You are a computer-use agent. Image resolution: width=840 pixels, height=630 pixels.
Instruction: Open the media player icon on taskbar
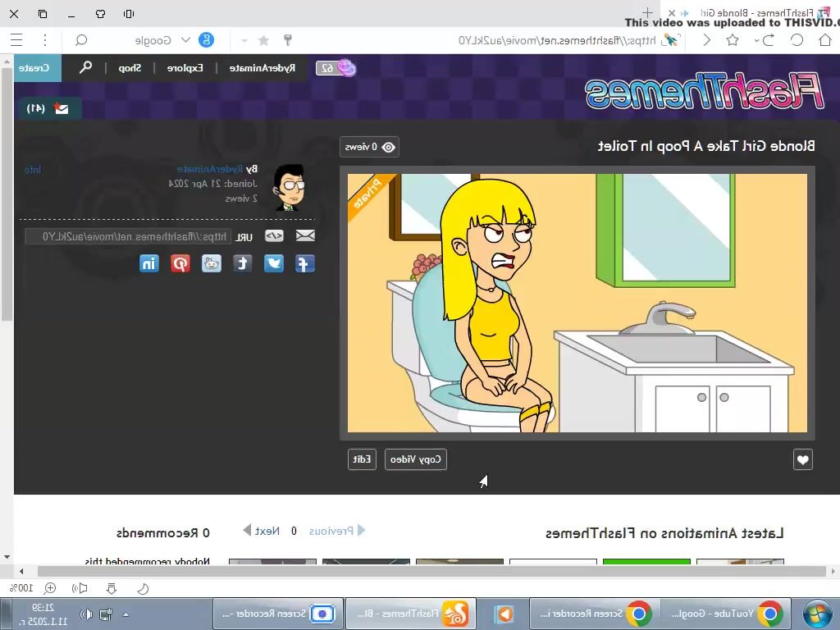(x=504, y=614)
